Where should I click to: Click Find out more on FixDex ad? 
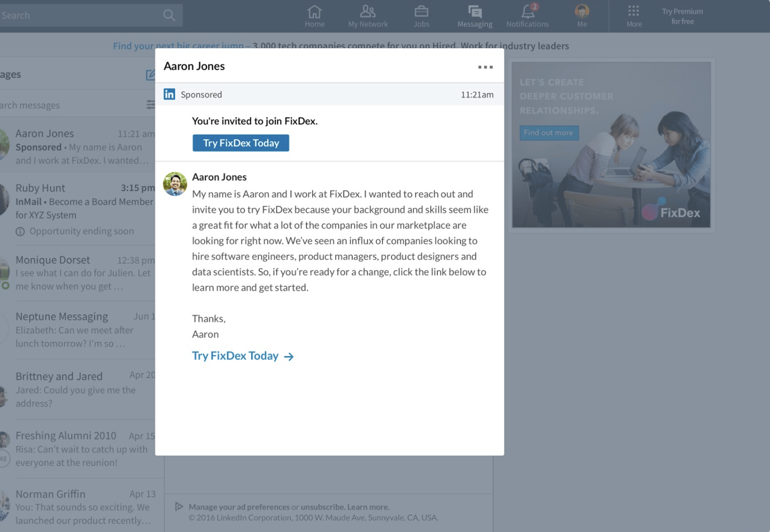(x=548, y=133)
